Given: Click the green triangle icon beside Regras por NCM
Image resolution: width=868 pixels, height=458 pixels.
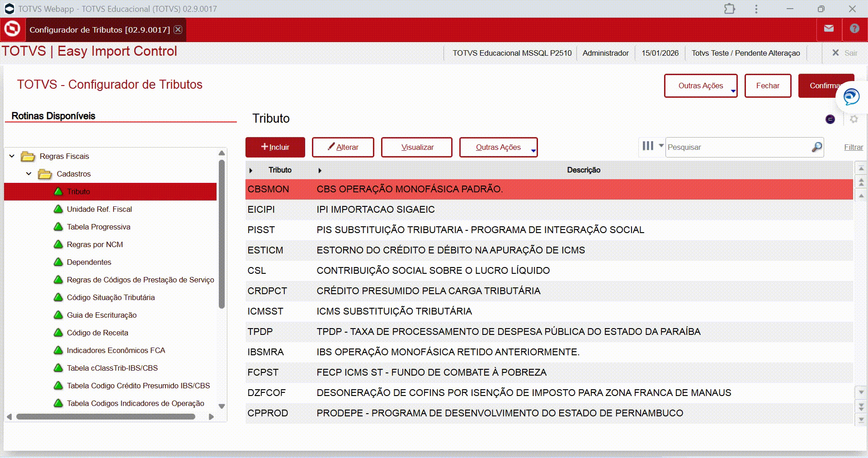Looking at the screenshot, I should pyautogui.click(x=58, y=244).
